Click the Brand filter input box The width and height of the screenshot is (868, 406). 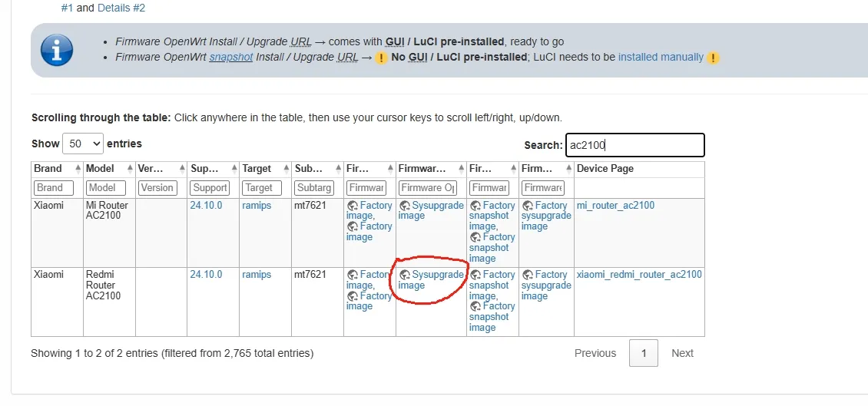click(54, 188)
